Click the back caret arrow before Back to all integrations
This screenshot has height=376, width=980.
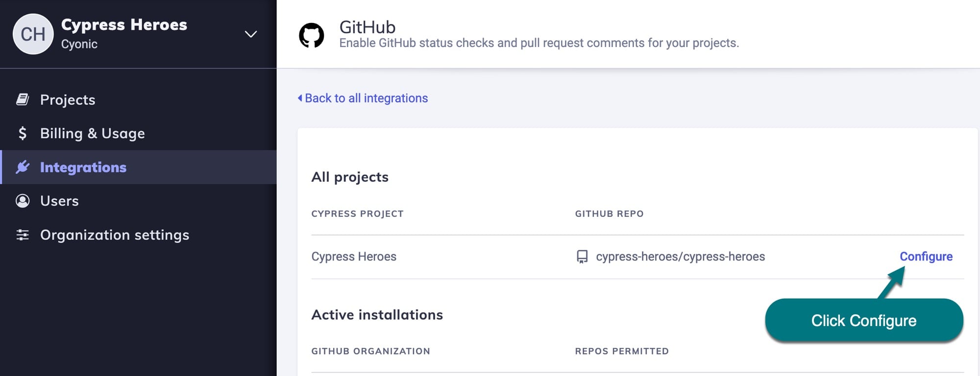pos(300,98)
